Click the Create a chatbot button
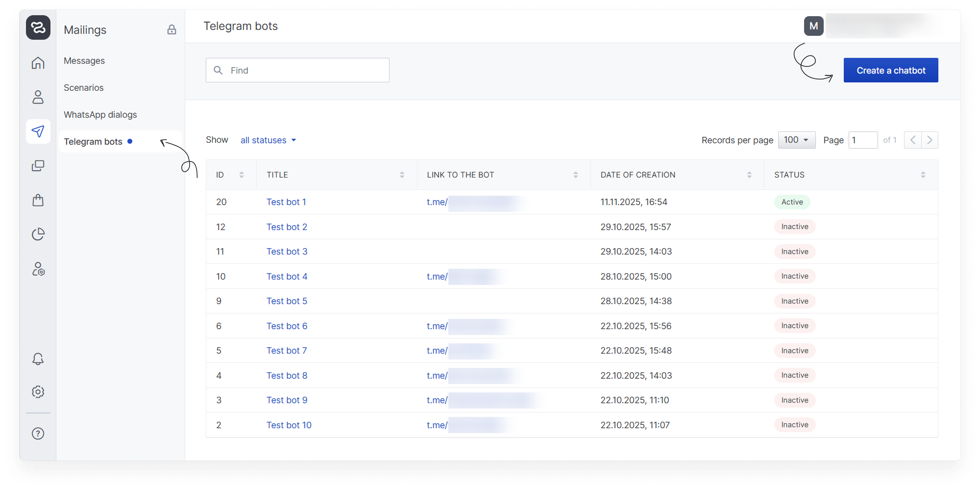The width and height of the screenshot is (980, 490). coord(890,71)
